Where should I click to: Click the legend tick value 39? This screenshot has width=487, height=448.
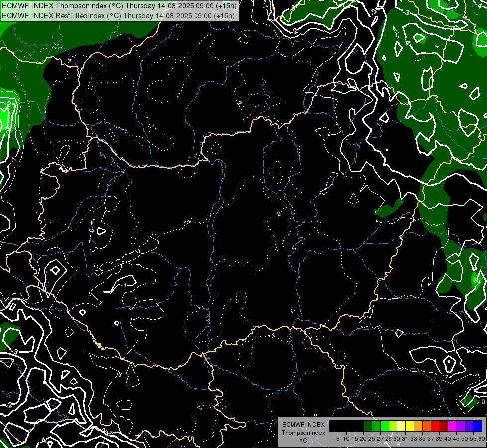click(439, 439)
